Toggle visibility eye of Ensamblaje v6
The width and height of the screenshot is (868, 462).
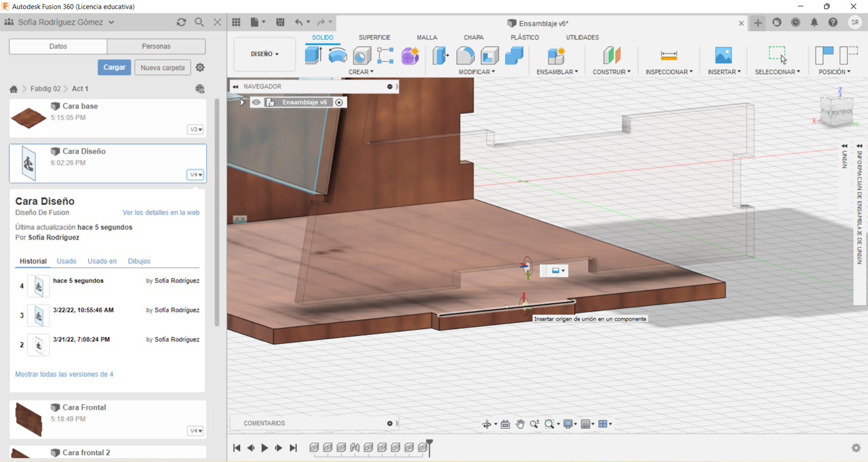coord(256,102)
